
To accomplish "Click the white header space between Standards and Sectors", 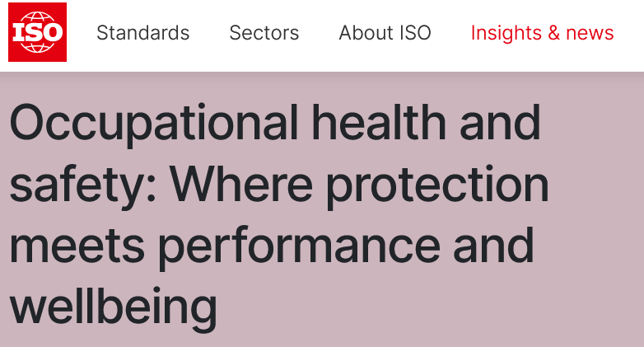I will [x=209, y=33].
